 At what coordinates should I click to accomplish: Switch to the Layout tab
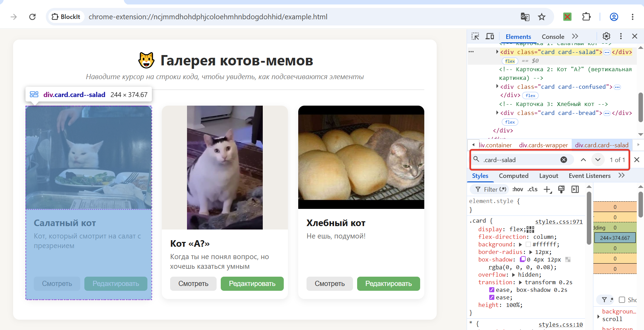point(549,176)
